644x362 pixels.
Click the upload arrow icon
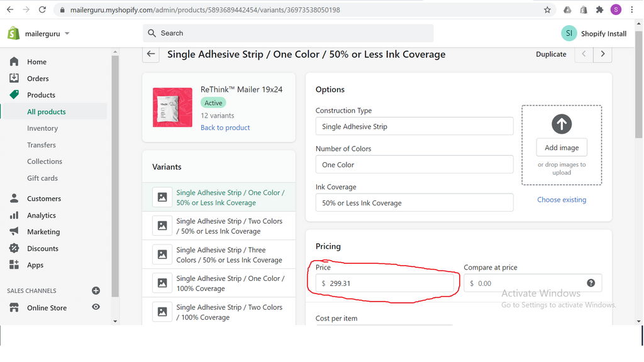coord(562,124)
